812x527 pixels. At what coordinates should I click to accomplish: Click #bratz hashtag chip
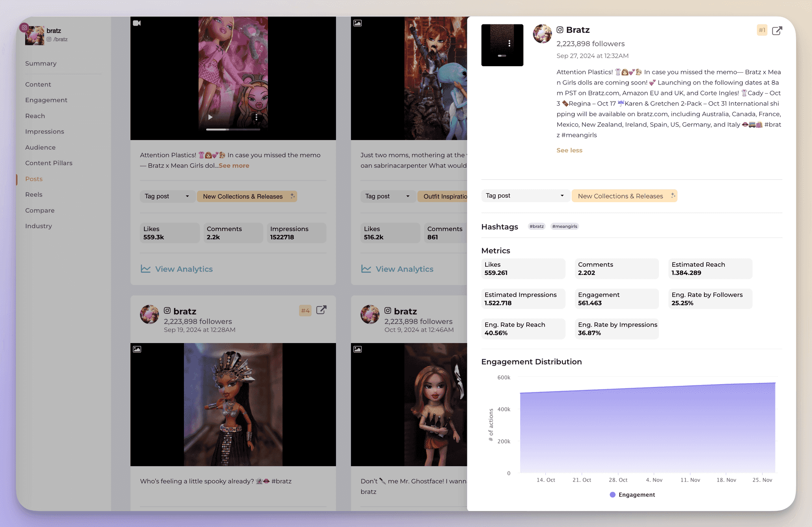(536, 226)
